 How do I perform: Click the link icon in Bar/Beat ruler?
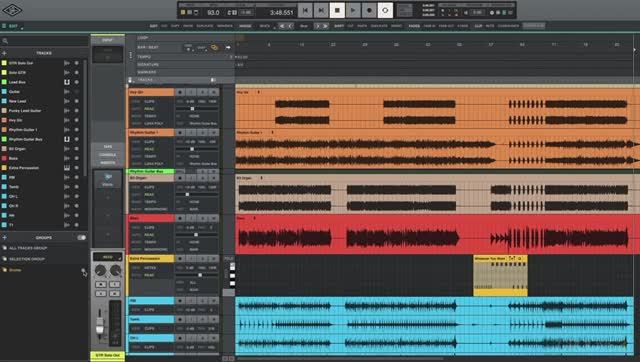coord(214,47)
